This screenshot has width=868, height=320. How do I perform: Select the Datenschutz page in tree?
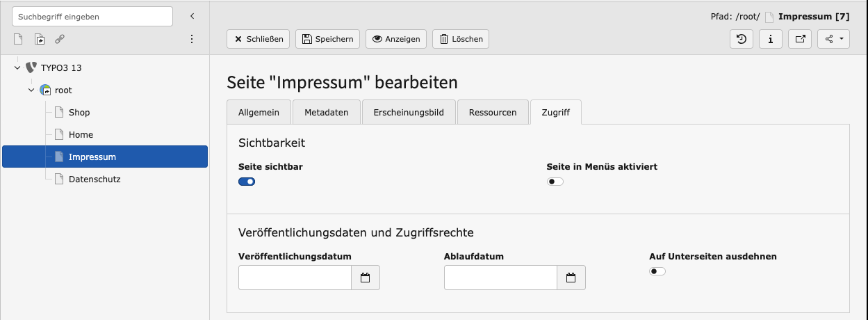[x=95, y=179]
